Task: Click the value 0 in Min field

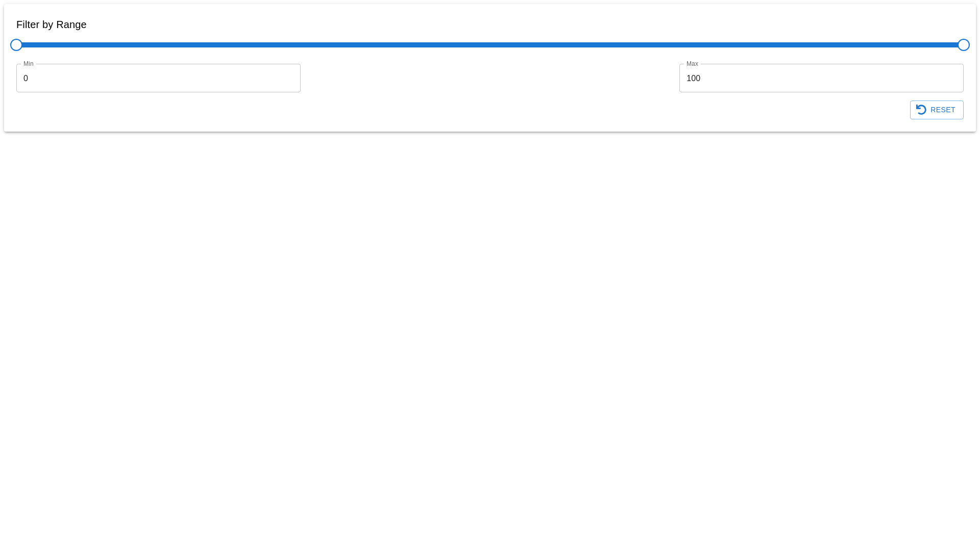Action: [x=26, y=79]
